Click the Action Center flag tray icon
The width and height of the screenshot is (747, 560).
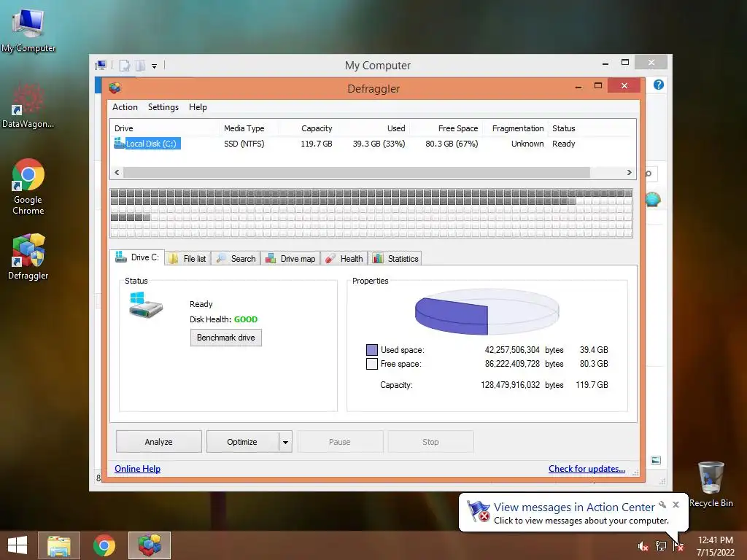pos(678,546)
